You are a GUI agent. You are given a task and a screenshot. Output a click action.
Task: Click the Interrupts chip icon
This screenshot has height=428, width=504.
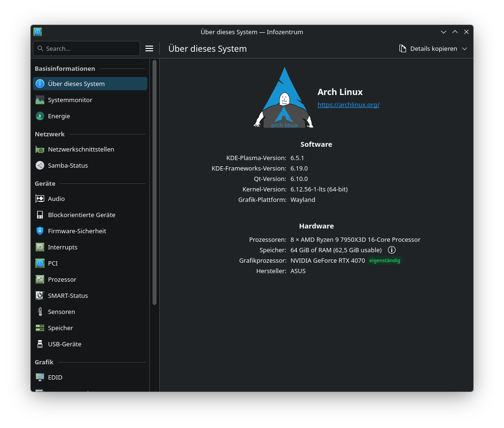click(40, 247)
